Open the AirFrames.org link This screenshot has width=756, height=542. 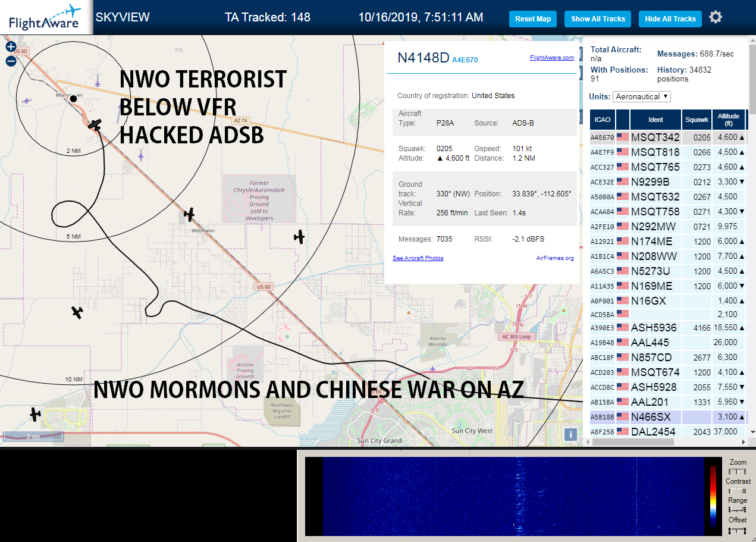[x=554, y=258]
